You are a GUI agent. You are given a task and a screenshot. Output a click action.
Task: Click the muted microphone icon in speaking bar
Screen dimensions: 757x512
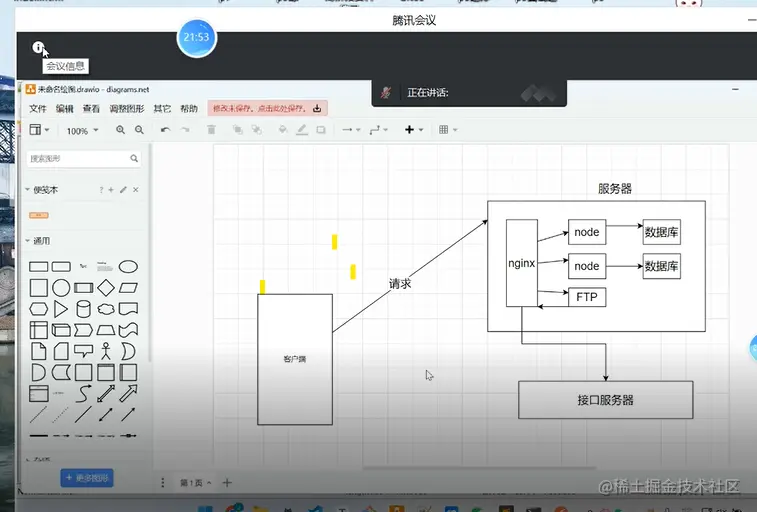(x=385, y=92)
